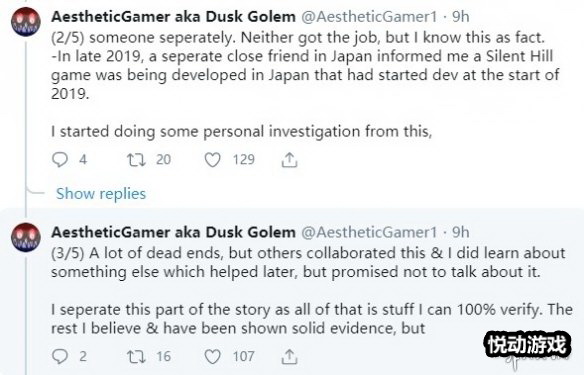Share the (3/5) tweet
Viewport: 584px width, 375px height.
289,357
